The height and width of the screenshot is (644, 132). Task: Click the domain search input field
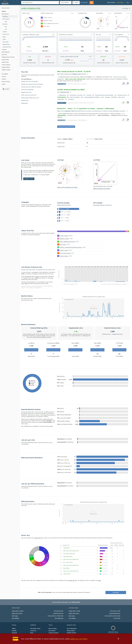pyautogui.click(x=39, y=3)
